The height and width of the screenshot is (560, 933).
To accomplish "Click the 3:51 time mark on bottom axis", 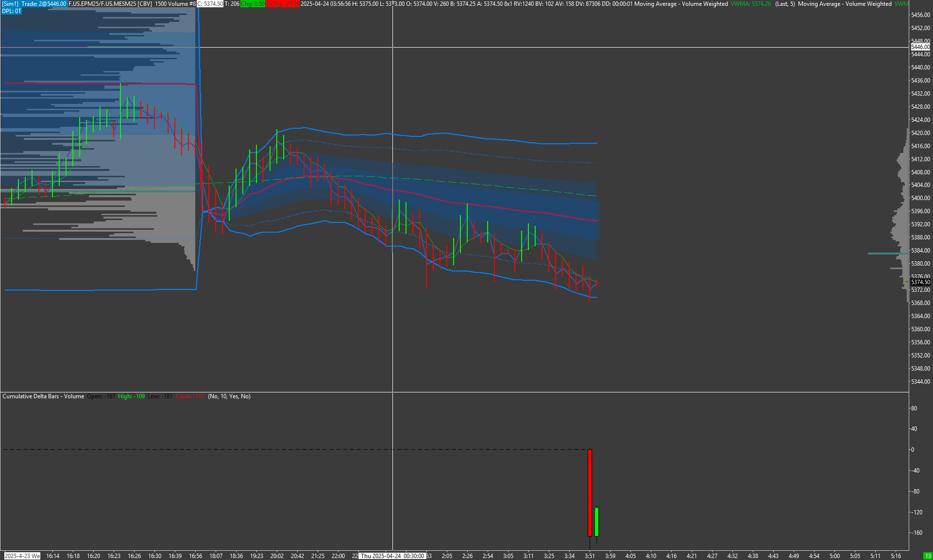I will pos(590,556).
